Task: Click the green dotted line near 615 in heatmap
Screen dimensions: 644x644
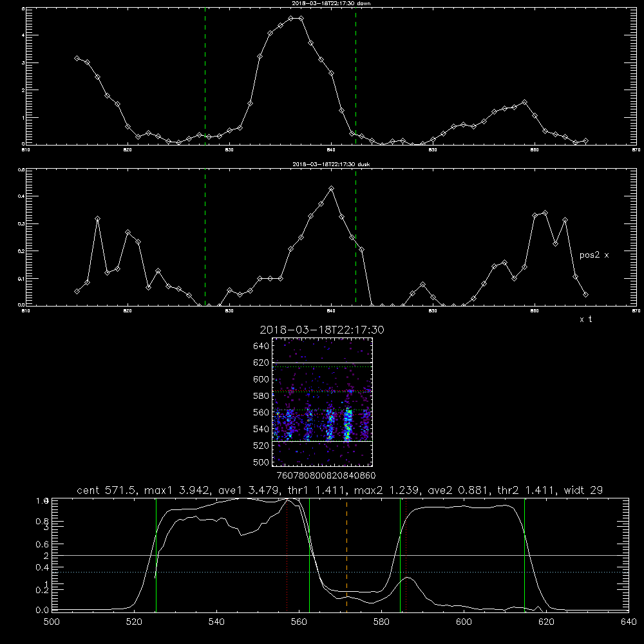Action: click(322, 367)
